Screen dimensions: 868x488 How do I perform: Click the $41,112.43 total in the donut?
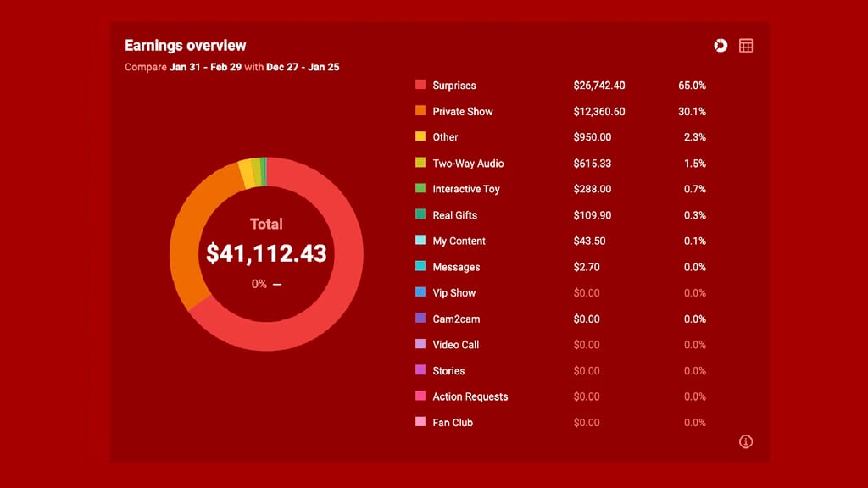click(266, 253)
